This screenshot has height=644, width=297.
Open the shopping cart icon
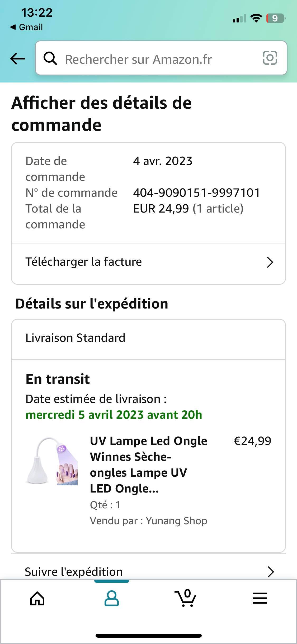pos(186,598)
